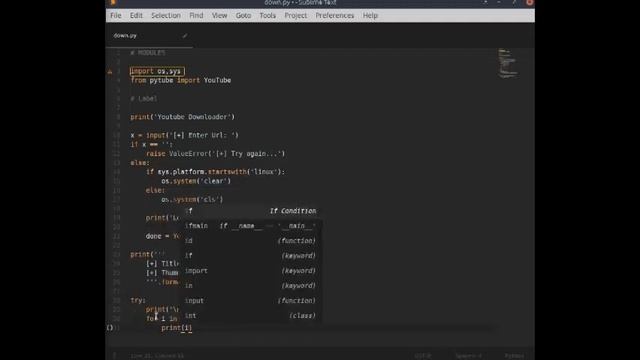Click the sys.platform.startswith('linux') line
The image size is (640, 360).
[x=215, y=172]
